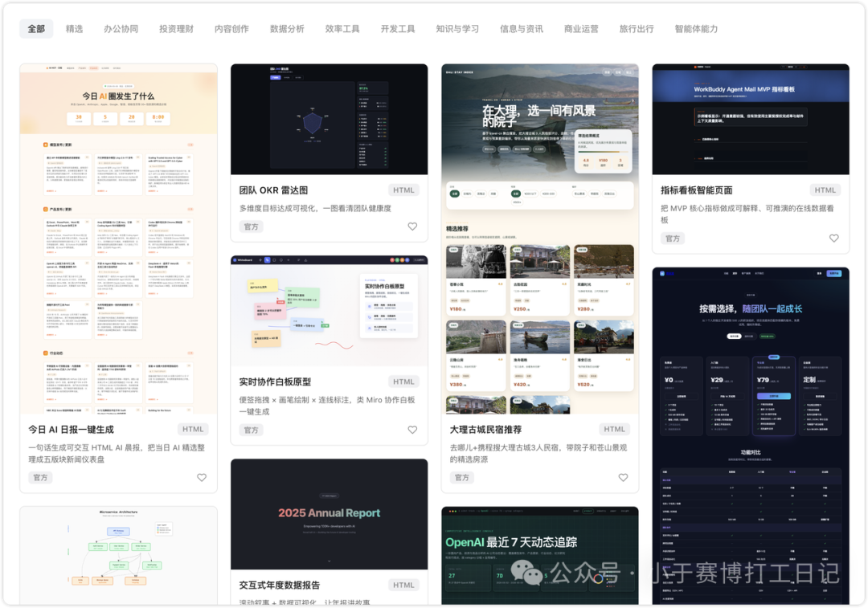This screenshot has width=868, height=608.
Task: Click heart icon on 今日 AI 日报一键生成
Action: 202,477
